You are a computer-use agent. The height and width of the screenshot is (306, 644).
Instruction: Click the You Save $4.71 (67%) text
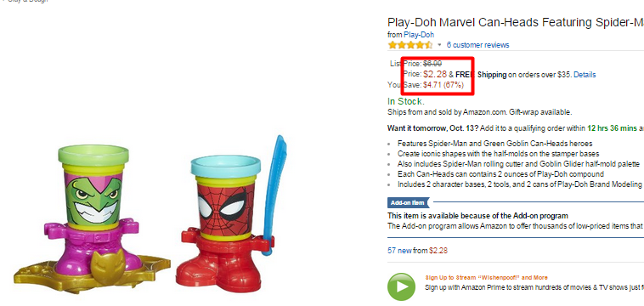click(426, 85)
